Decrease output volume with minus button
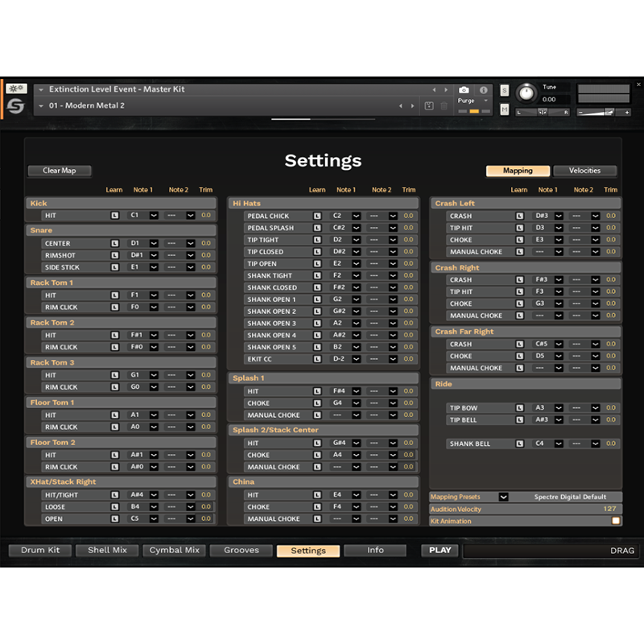 (x=580, y=112)
